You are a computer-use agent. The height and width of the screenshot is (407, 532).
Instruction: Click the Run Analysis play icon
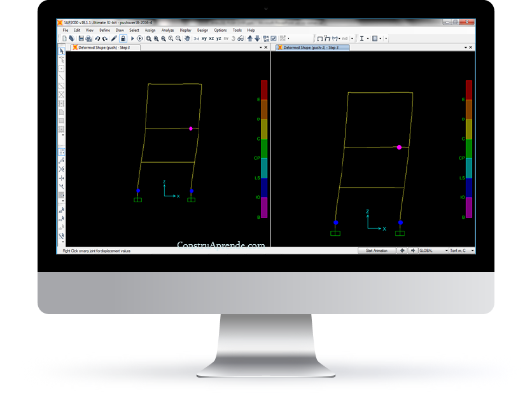pos(132,39)
